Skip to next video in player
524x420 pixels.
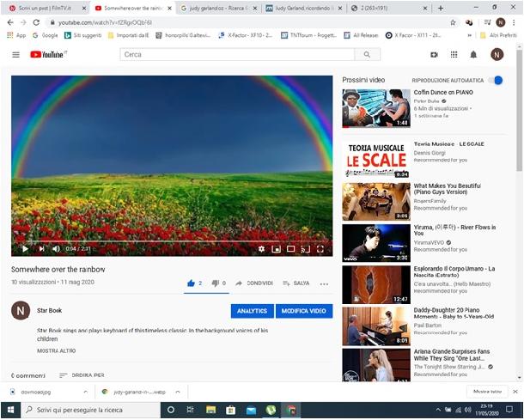[40, 249]
